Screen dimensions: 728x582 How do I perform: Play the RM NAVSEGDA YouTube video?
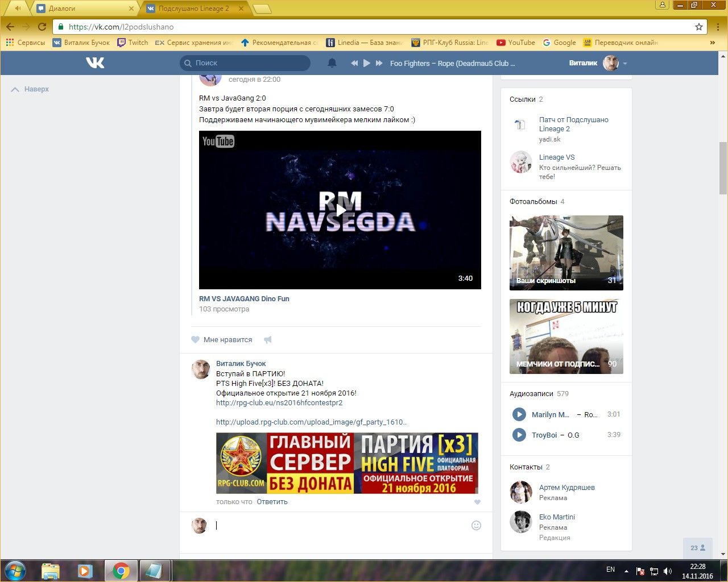click(340, 210)
